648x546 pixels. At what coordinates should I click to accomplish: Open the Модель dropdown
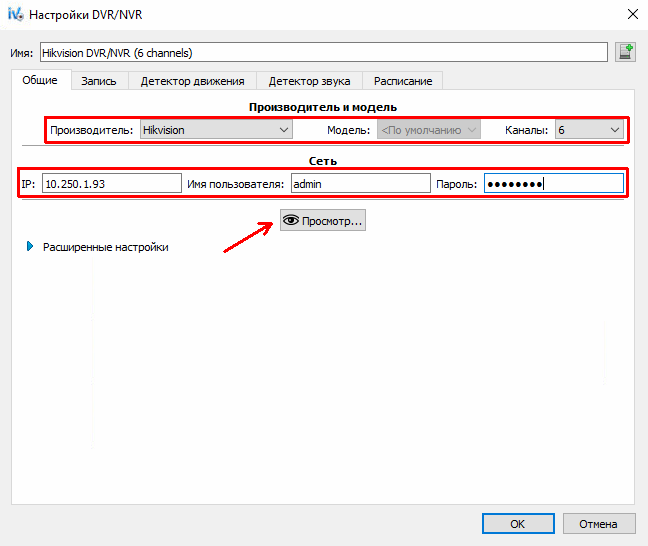[429, 130]
